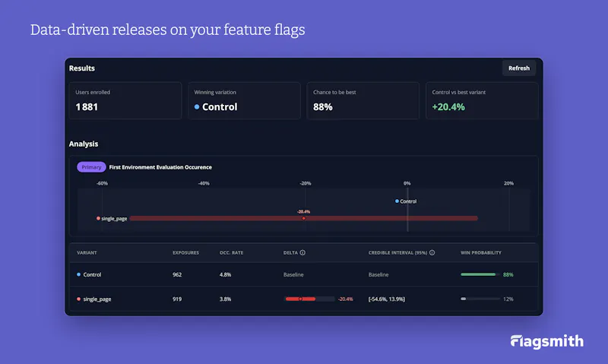Click the Occ. Rate column header

[232, 253]
